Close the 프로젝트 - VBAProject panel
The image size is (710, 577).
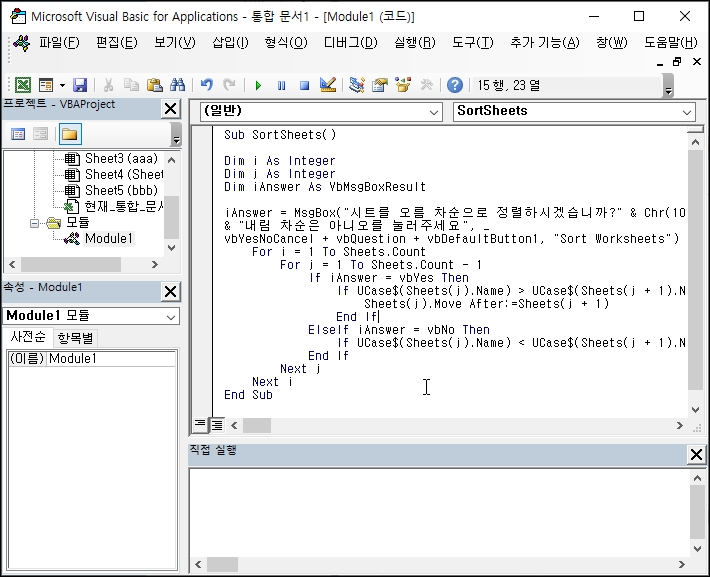(171, 109)
